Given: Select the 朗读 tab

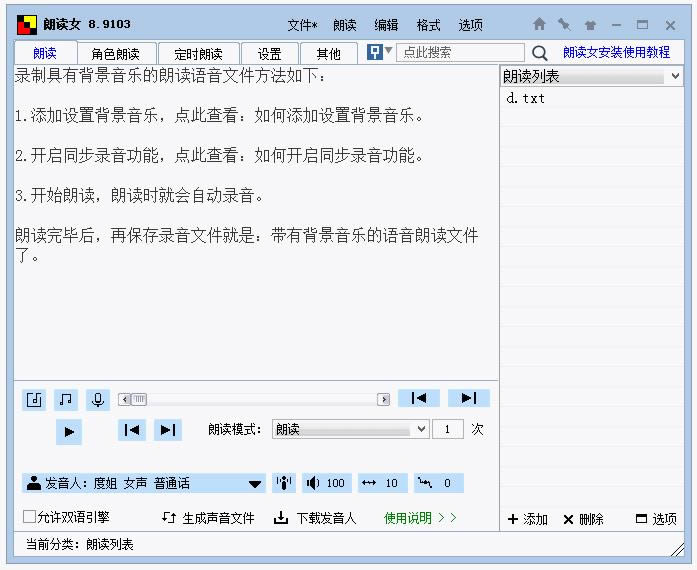Looking at the screenshot, I should (x=45, y=53).
